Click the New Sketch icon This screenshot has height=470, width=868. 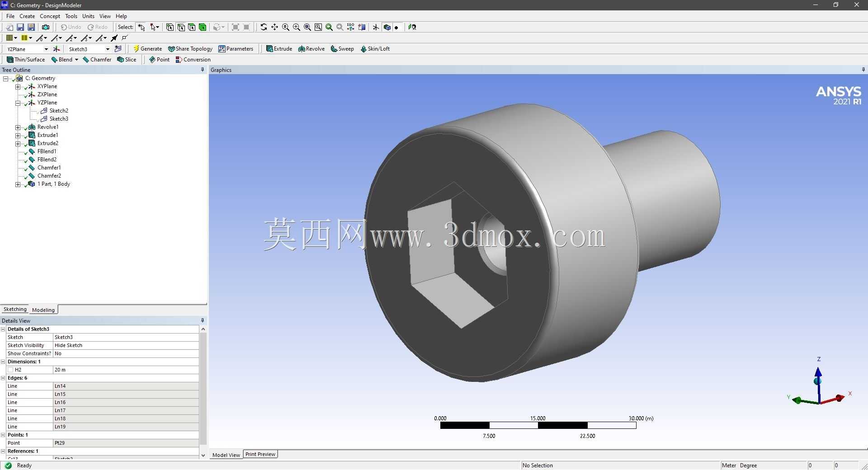118,49
